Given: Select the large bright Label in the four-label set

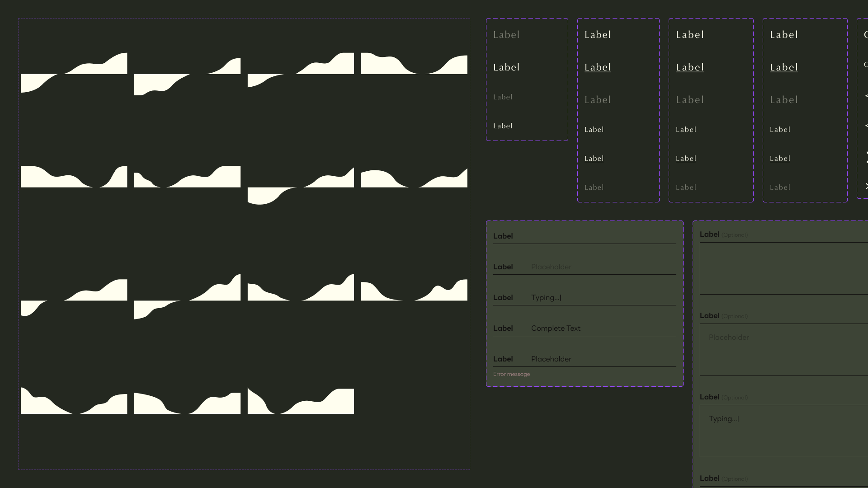Looking at the screenshot, I should (506, 67).
